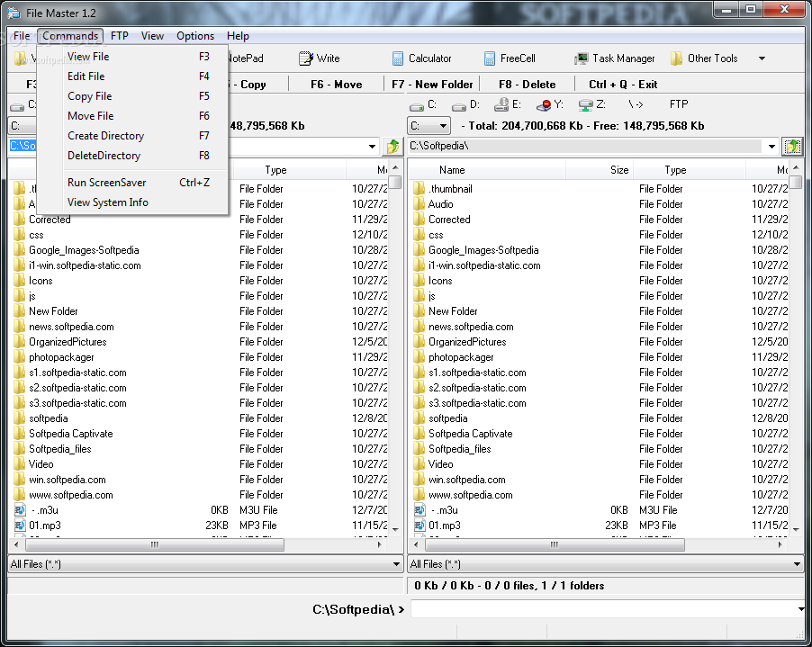Select network drive Z: in right panel
This screenshot has width=812, height=647.
click(x=592, y=105)
